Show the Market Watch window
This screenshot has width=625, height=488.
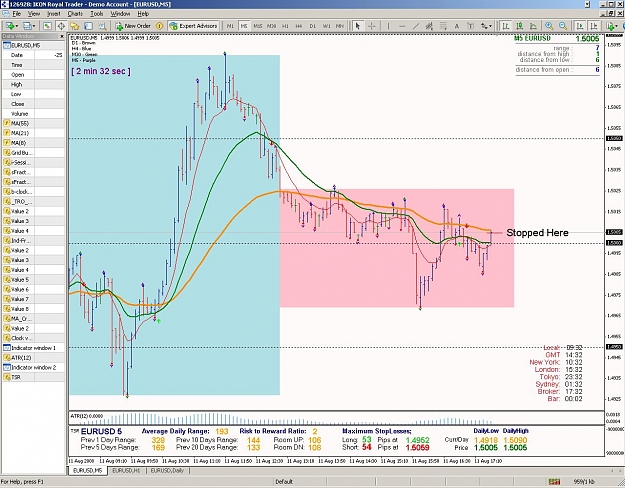pos(47,26)
